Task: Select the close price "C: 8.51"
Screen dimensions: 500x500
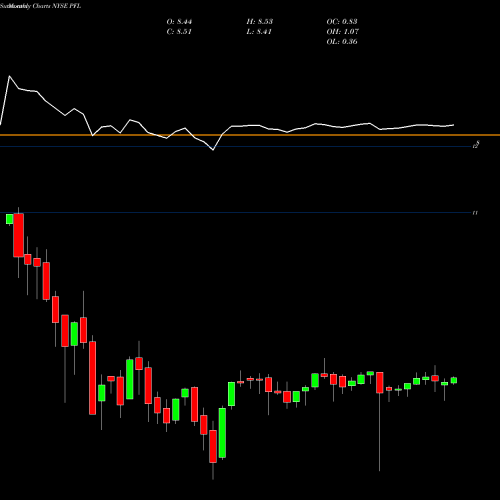Action: click(179, 32)
